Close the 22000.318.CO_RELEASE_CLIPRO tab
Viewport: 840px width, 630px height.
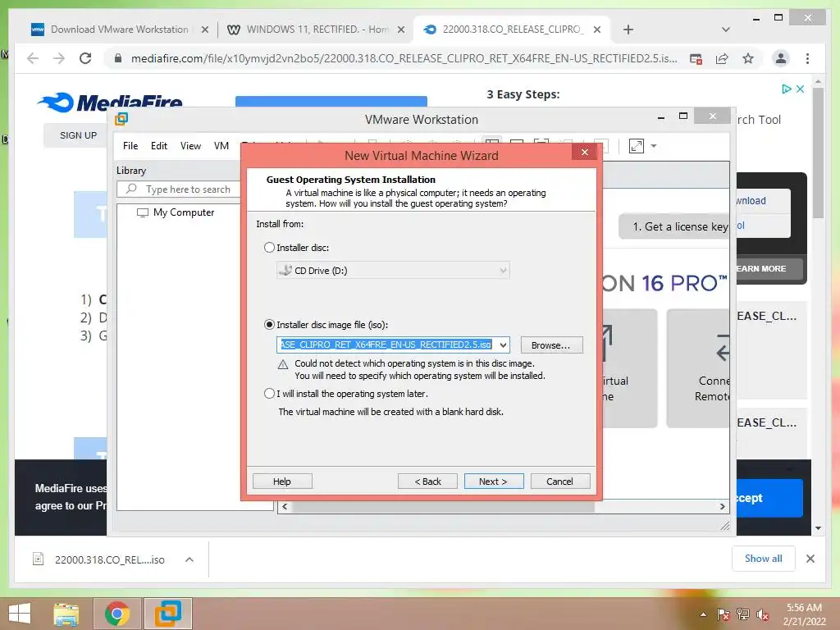pyautogui.click(x=597, y=30)
